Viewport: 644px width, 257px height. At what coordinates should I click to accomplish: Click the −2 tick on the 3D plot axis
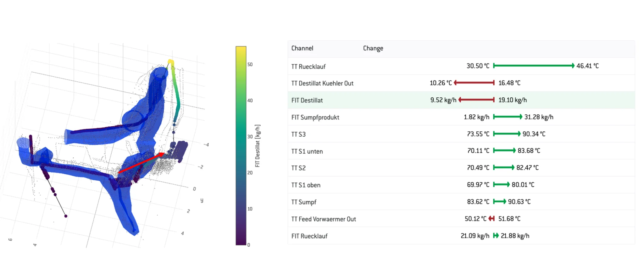coord(200,167)
